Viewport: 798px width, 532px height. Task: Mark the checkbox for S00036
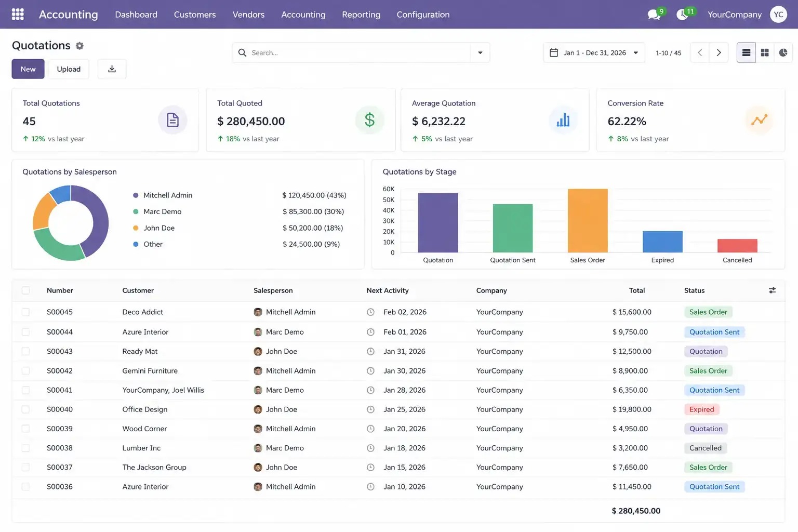point(25,487)
